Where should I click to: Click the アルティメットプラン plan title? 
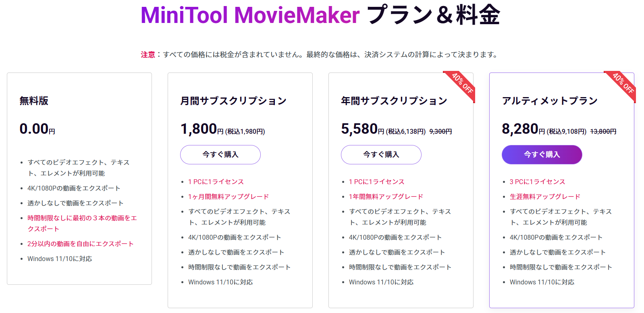coord(549,101)
